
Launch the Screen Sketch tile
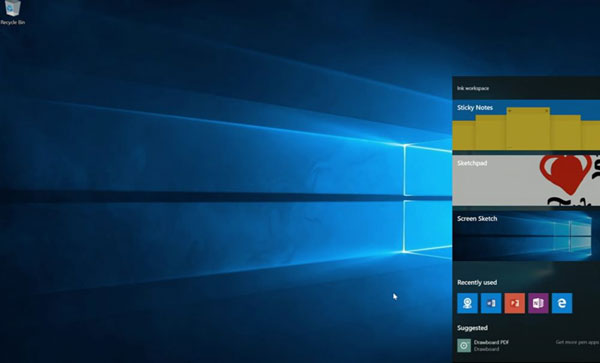[x=526, y=236]
